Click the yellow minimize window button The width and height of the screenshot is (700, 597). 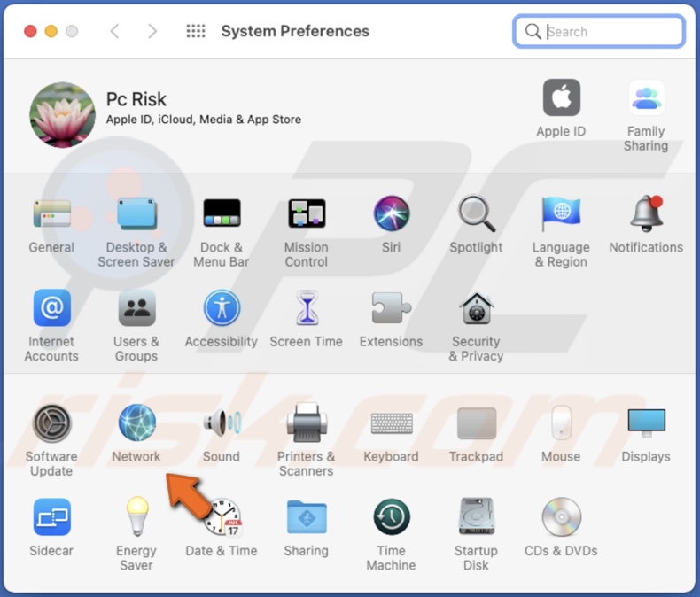51,31
